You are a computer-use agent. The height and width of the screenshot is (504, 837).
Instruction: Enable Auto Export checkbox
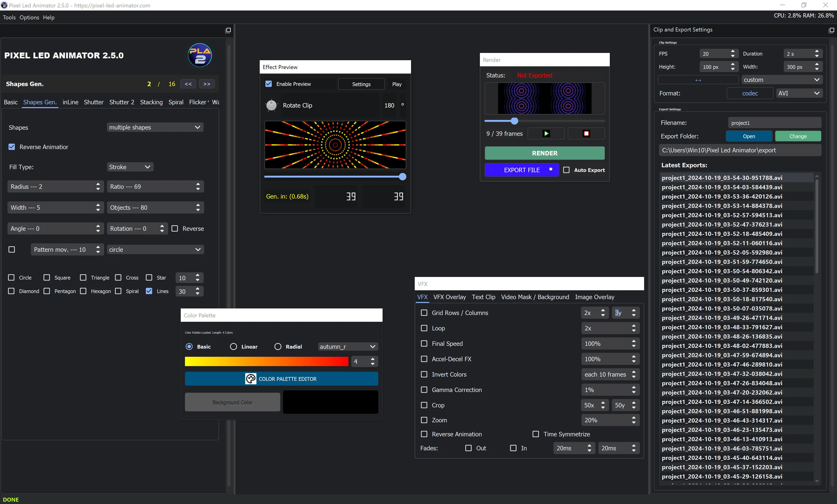566,170
